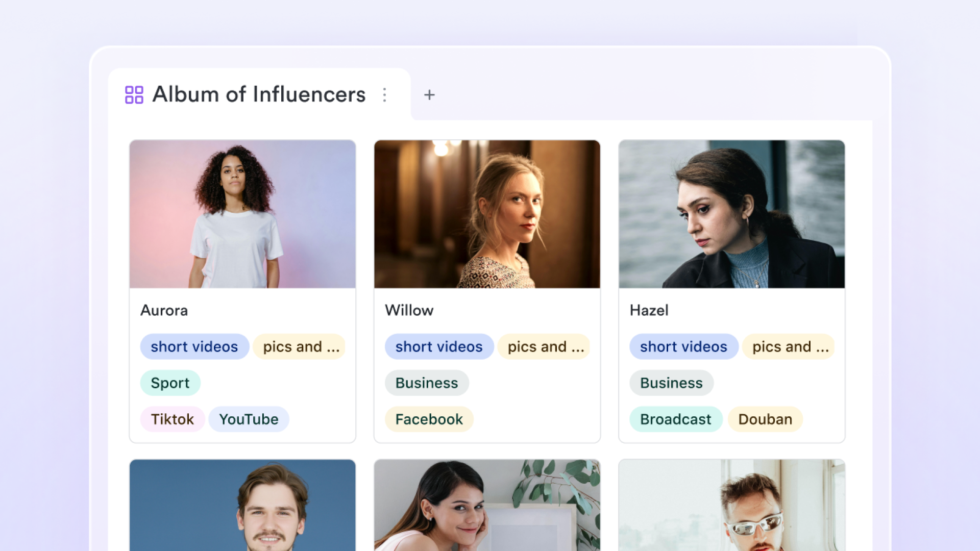Click the Business tag on Hazel's card
The width and height of the screenshot is (980, 551).
tap(672, 383)
